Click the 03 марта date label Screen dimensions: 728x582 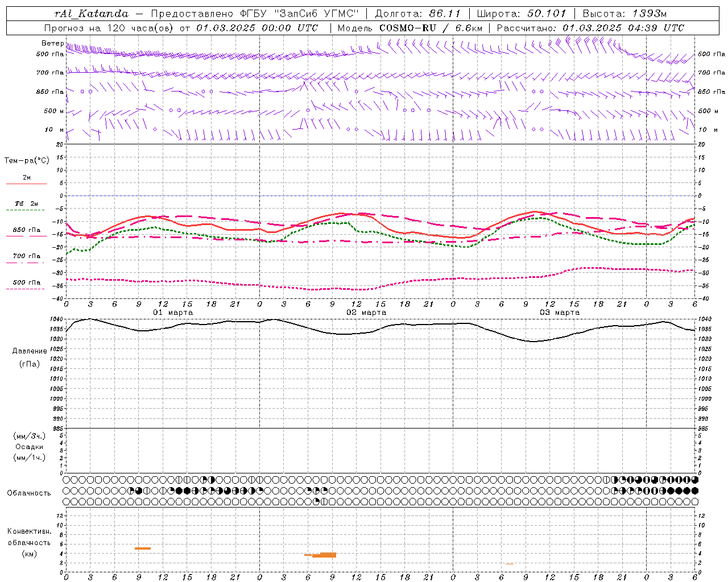[560, 313]
